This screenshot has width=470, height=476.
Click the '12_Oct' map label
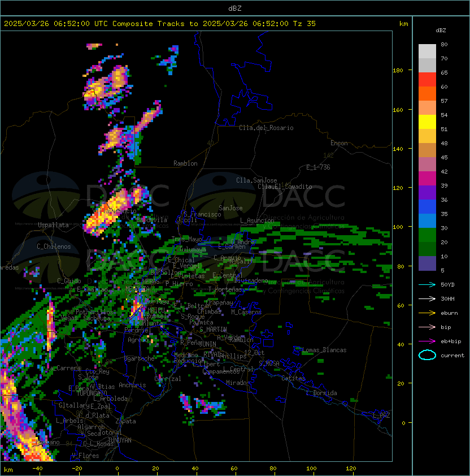click(254, 353)
